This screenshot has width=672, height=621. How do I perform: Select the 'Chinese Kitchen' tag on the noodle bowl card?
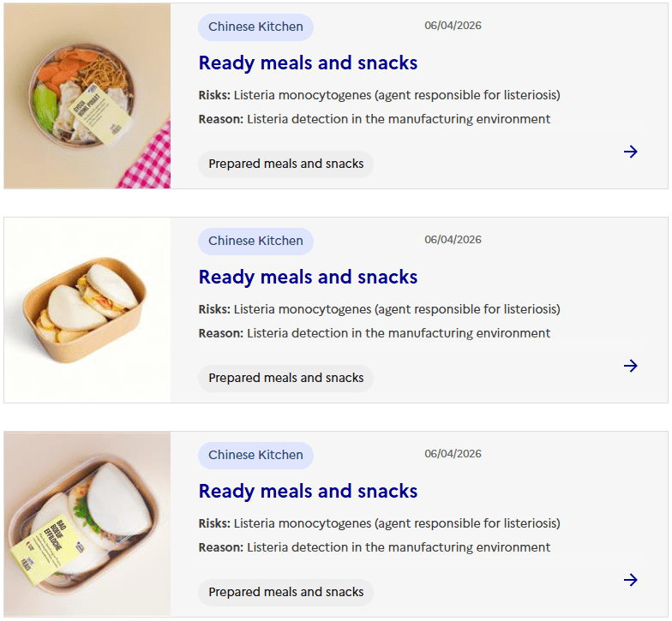pos(255,27)
